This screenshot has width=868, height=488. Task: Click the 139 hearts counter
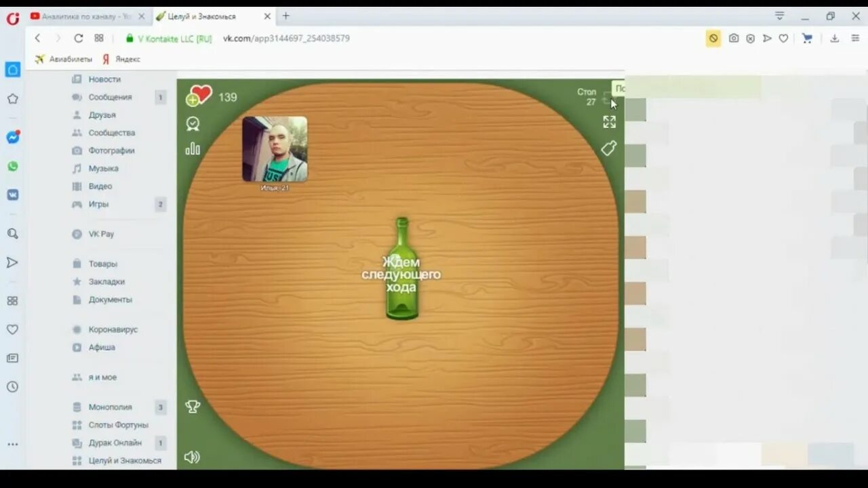pos(228,98)
